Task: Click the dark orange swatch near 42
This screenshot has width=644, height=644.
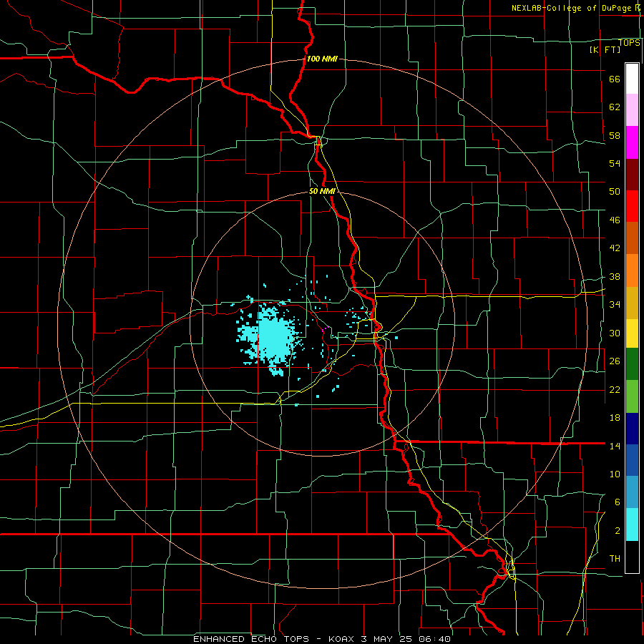Action: 632,238
